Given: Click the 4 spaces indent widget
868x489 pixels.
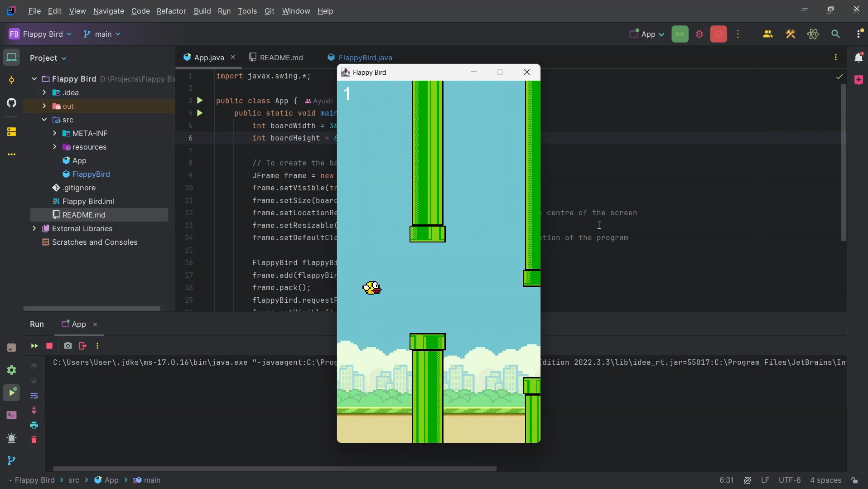Looking at the screenshot, I should point(825,480).
